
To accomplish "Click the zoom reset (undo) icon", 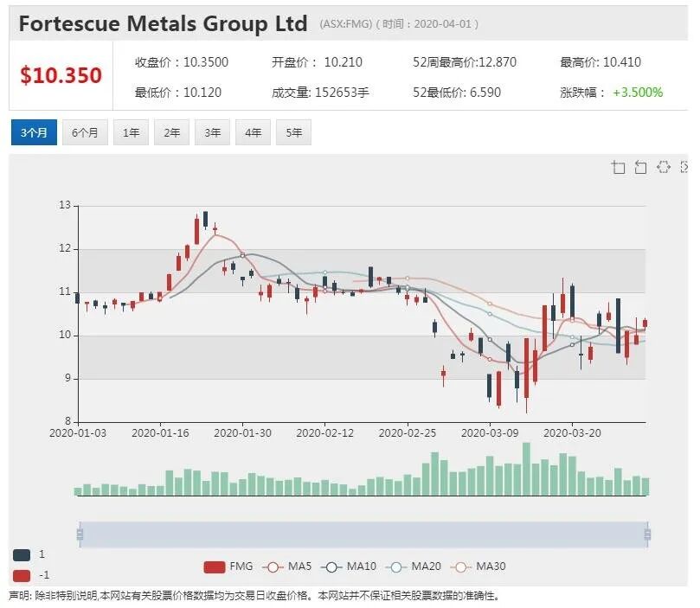I will 640,167.
